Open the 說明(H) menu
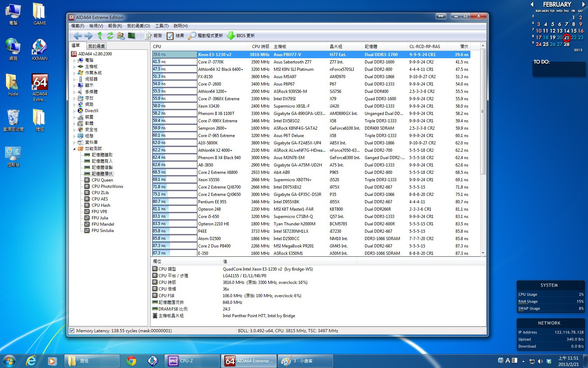The image size is (588, 368). click(181, 26)
